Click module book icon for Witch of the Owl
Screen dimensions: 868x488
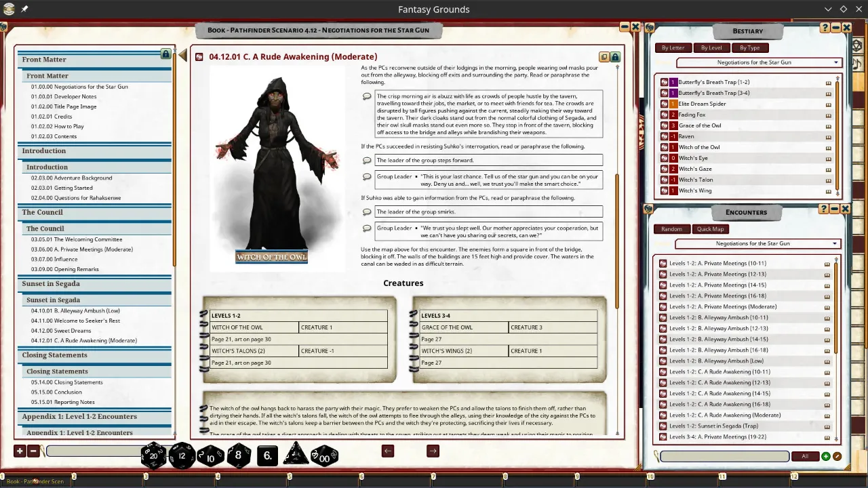[828, 148]
